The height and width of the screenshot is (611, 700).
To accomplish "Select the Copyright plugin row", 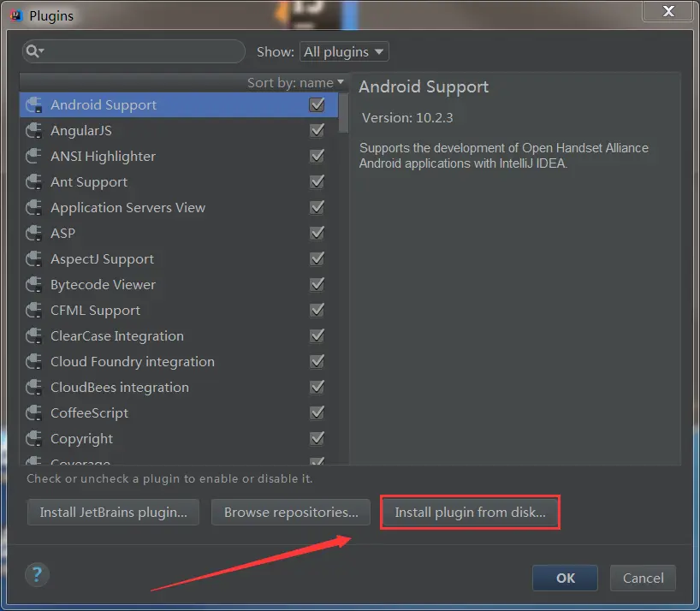I will (x=179, y=438).
